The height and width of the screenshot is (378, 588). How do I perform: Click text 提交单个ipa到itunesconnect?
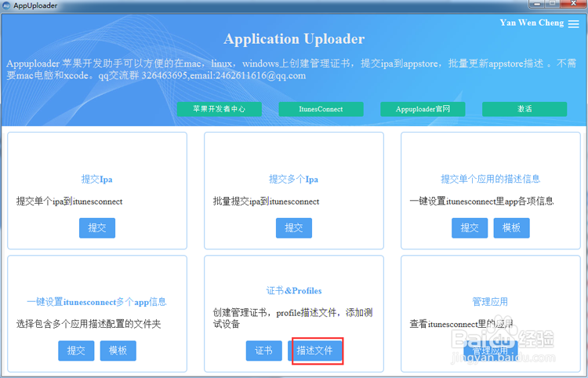[x=69, y=202]
